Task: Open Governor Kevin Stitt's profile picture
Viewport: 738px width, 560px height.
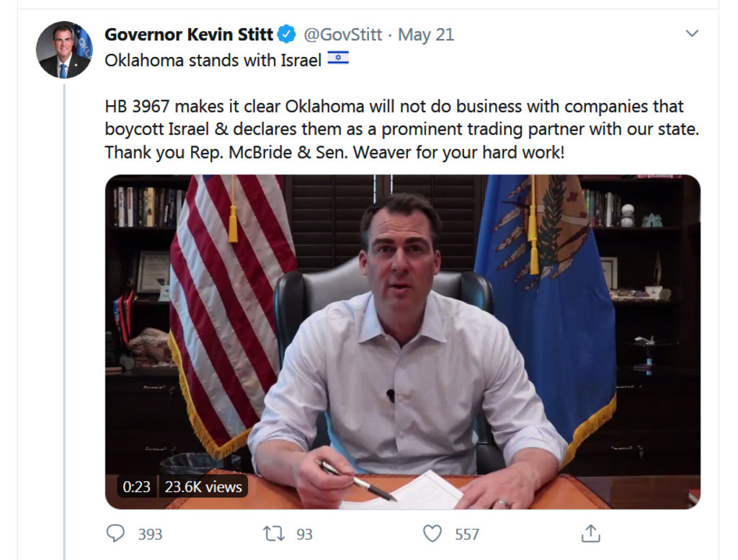Action: coord(64,50)
